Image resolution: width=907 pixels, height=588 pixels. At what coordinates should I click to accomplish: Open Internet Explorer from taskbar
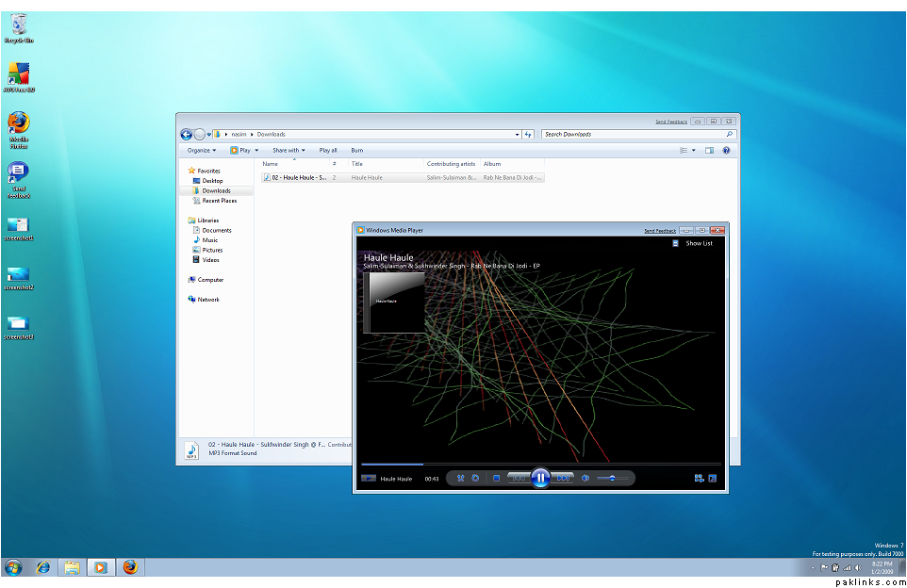(x=42, y=567)
